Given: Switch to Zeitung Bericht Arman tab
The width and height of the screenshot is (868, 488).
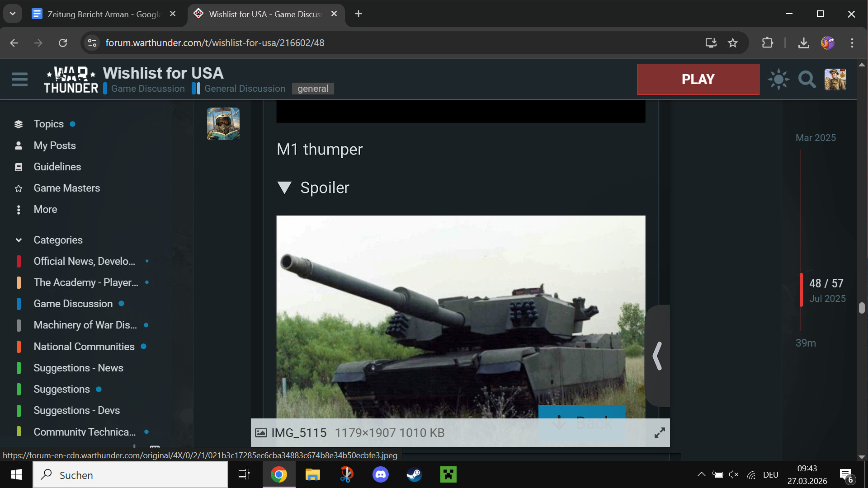Looking at the screenshot, I should [x=104, y=14].
